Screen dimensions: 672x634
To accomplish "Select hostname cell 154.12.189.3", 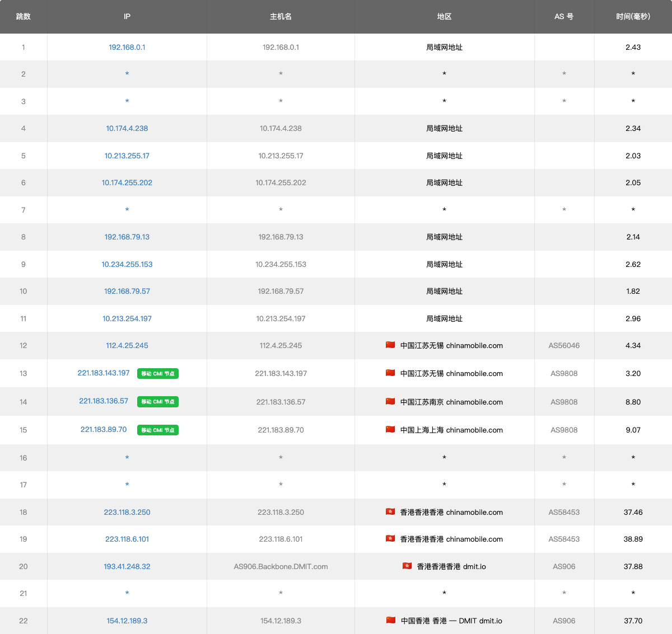I will pos(281,621).
